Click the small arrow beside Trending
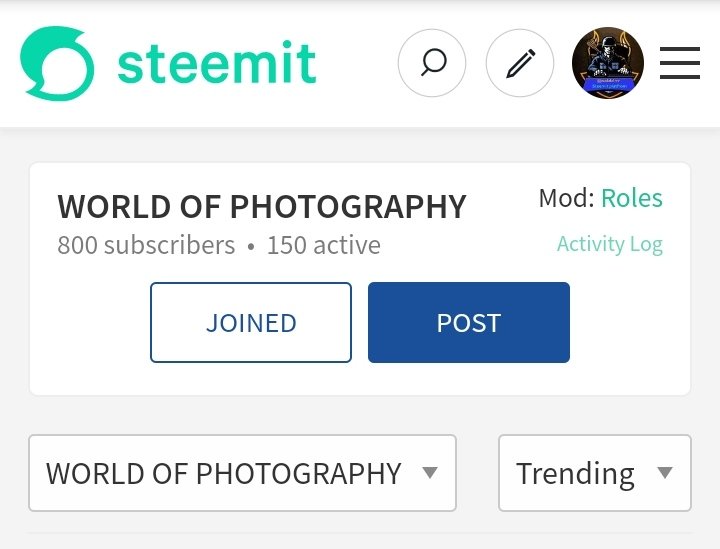Screen dimensions: 720x549 pos(664,472)
